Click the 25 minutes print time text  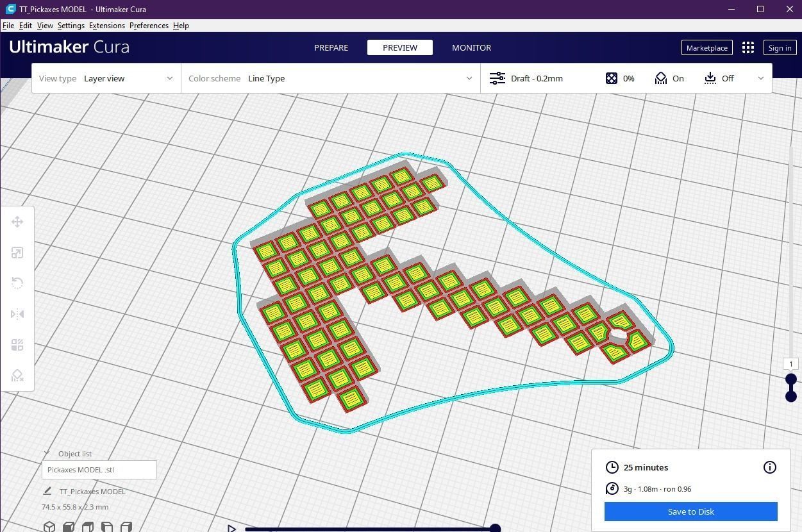click(x=646, y=467)
